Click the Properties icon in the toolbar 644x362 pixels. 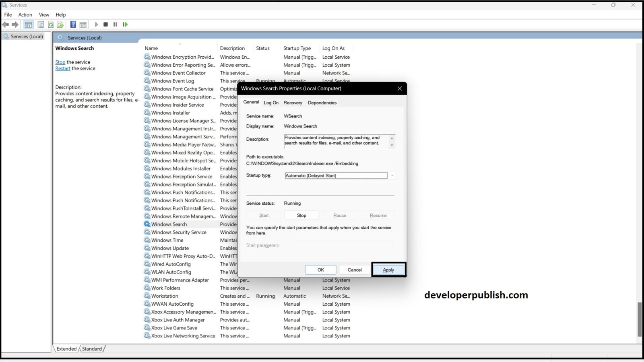[41, 24]
